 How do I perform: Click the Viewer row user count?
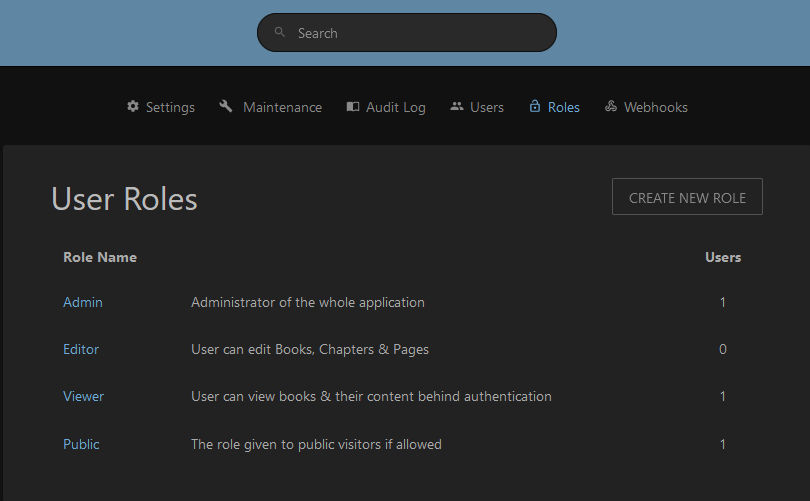pos(723,396)
